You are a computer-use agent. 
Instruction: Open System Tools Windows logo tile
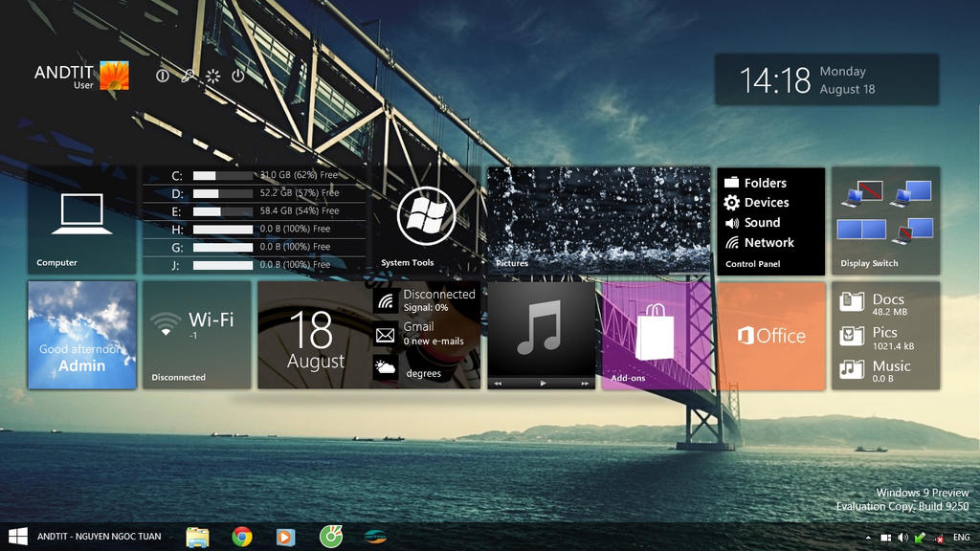[x=427, y=220]
